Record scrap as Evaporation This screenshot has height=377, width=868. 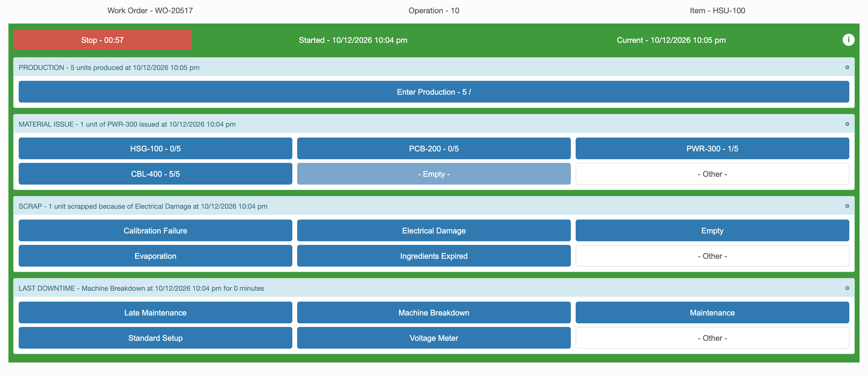(x=155, y=255)
